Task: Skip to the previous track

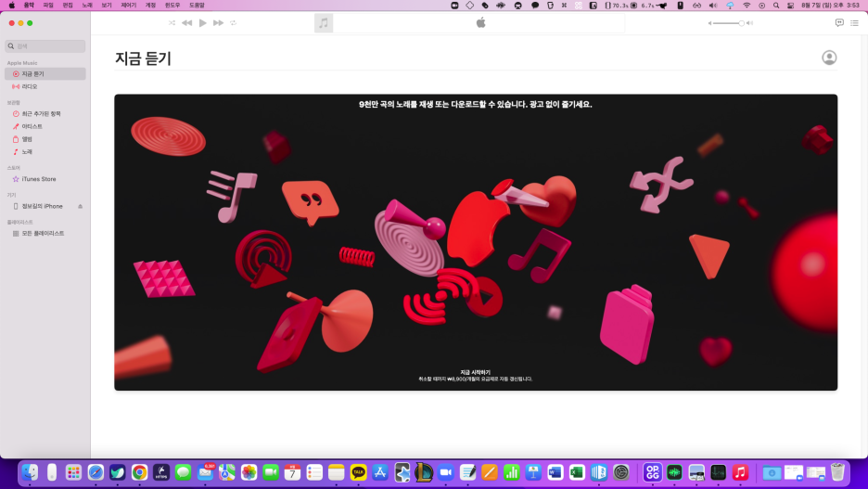Action: coord(187,22)
